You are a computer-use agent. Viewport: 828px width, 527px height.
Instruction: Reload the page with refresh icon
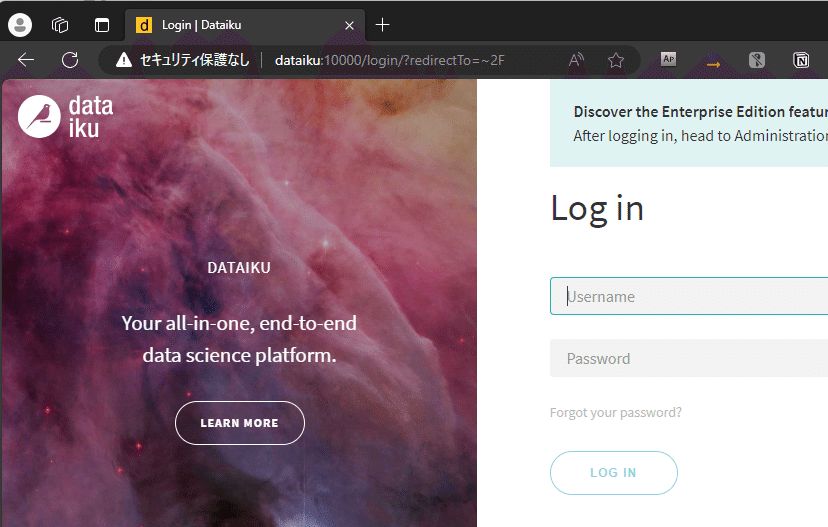[70, 60]
